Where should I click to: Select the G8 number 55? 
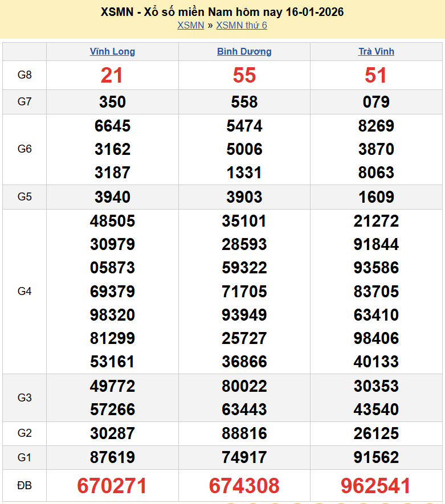pyautogui.click(x=244, y=76)
